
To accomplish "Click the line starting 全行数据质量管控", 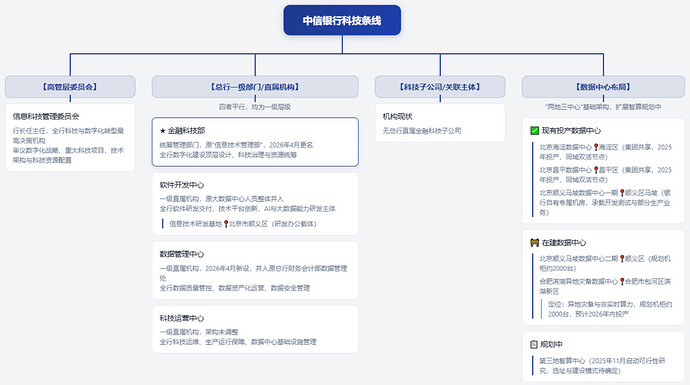I will (235, 288).
